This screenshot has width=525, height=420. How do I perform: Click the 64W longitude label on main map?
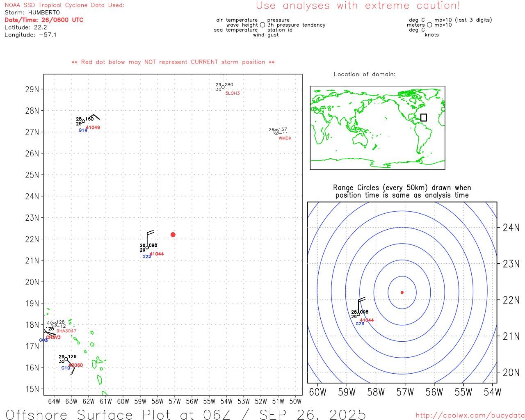pos(54,402)
